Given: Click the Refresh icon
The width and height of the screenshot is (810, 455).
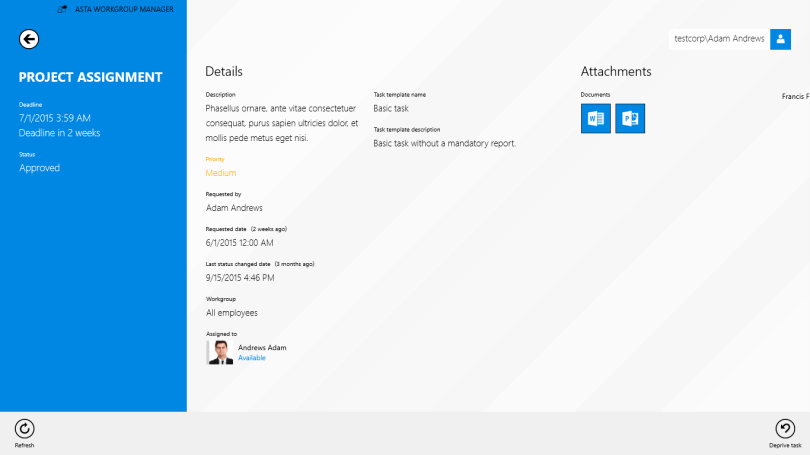Looking at the screenshot, I should tap(25, 428).
